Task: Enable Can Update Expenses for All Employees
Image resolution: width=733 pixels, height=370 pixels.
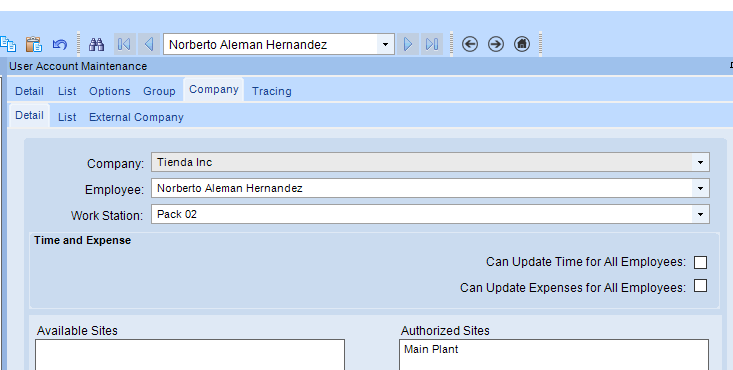Action: (x=700, y=286)
